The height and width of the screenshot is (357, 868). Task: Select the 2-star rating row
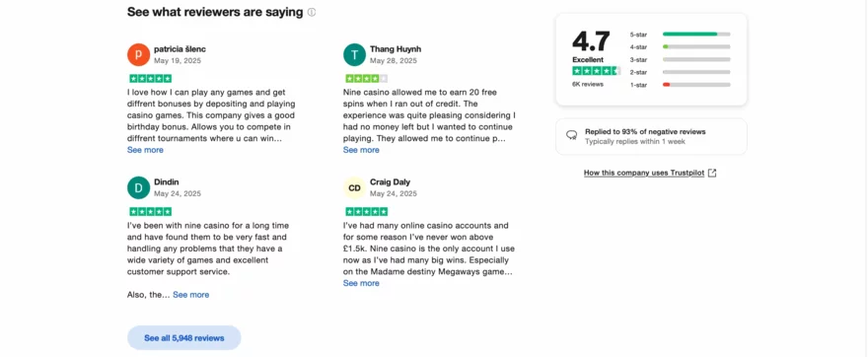tap(680, 72)
